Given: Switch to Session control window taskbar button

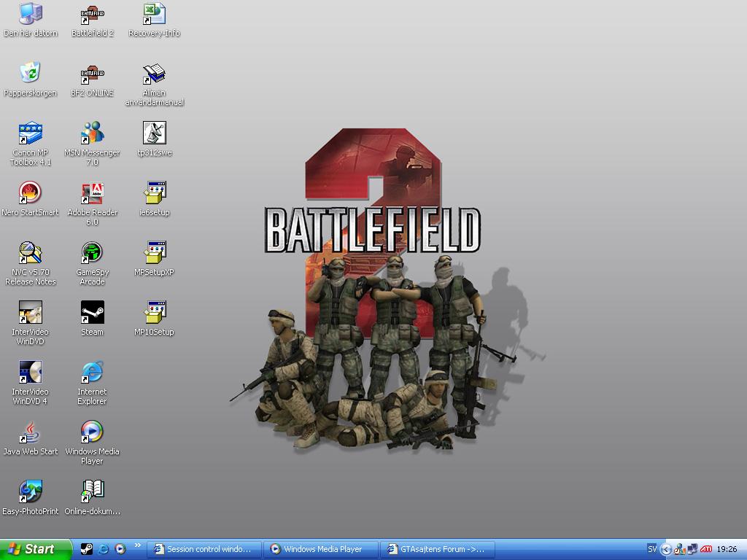Looking at the screenshot, I should point(204,550).
